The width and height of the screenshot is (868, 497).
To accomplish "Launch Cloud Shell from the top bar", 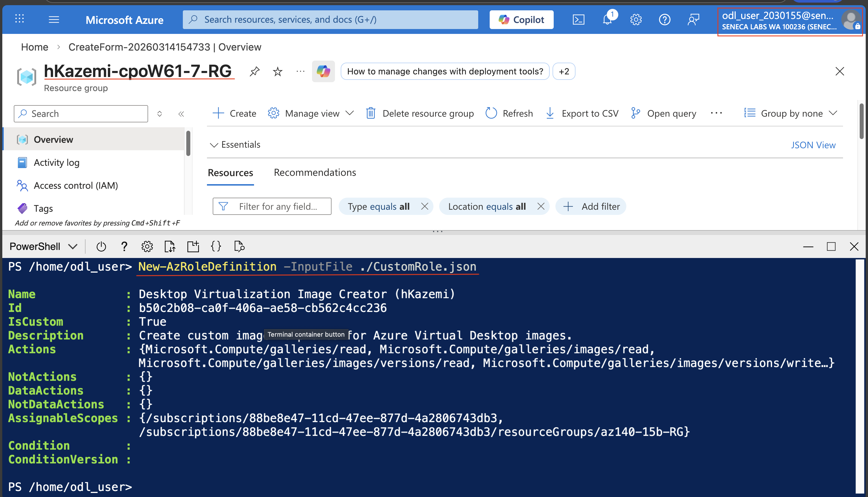I will tap(578, 20).
